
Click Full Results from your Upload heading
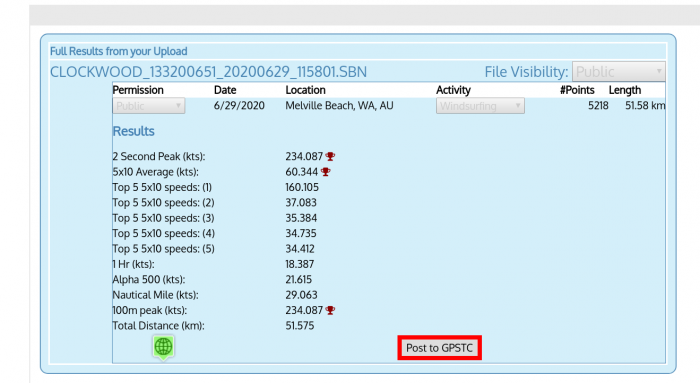click(119, 51)
